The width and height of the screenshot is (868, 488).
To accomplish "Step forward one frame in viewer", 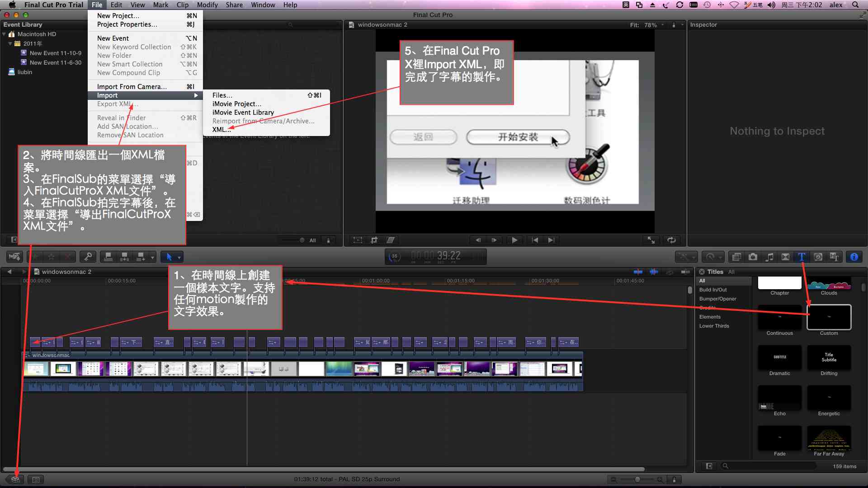I will click(x=494, y=240).
